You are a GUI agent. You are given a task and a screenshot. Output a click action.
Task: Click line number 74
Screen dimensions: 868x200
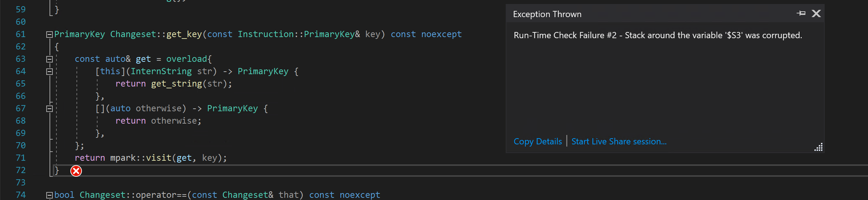21,195
